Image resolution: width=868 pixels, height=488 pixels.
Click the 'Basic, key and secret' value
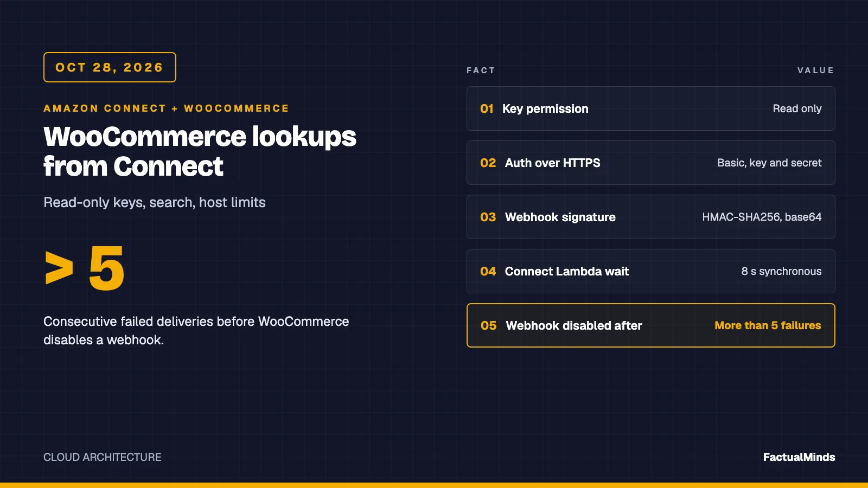click(769, 163)
